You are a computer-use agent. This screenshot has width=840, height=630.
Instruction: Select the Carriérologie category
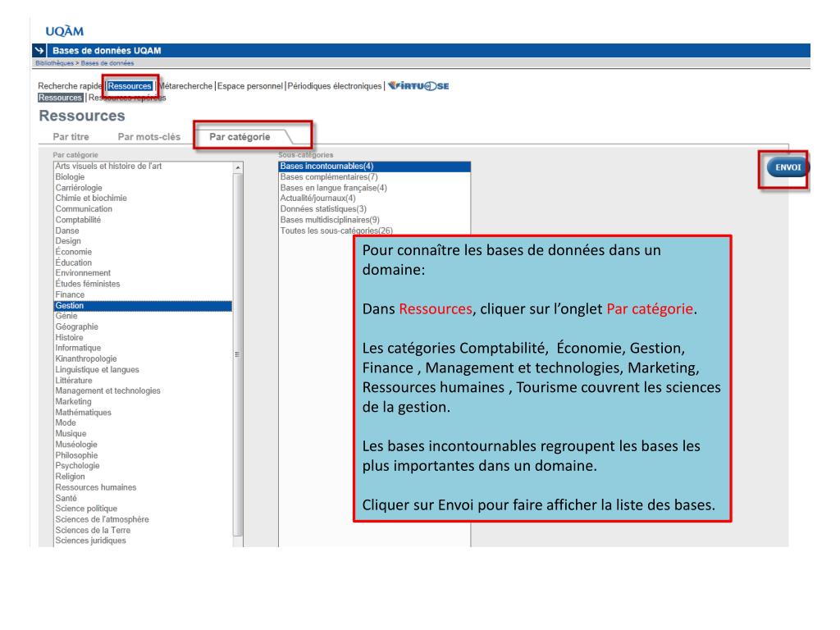tap(143, 188)
